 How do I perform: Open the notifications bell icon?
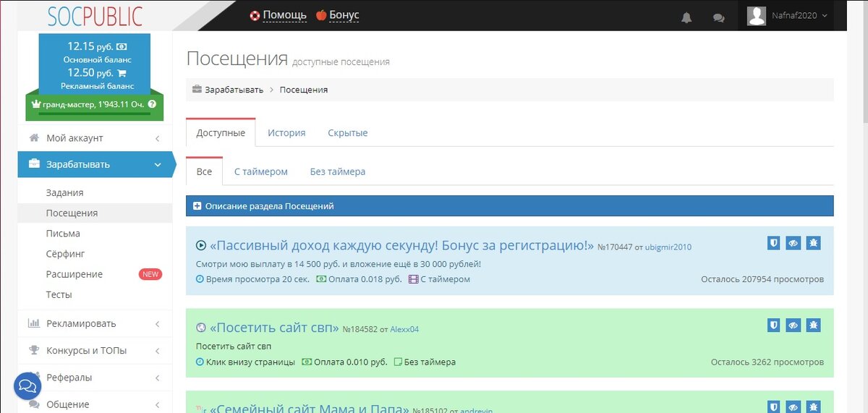(x=686, y=18)
